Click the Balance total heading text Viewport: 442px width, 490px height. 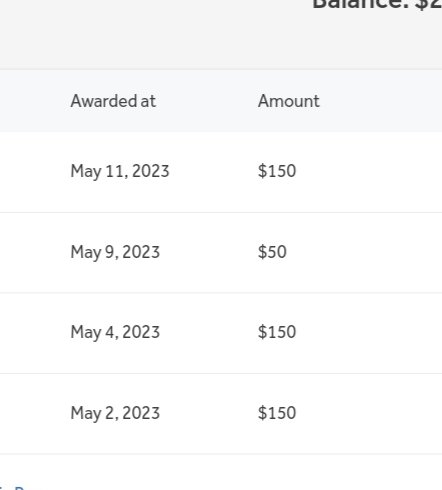point(377,5)
